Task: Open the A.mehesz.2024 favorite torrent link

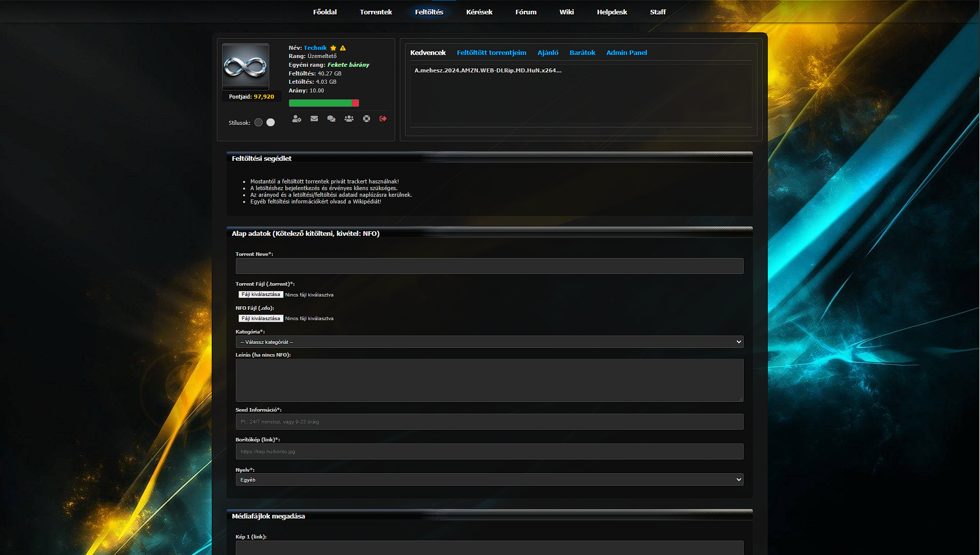Action: tap(488, 70)
